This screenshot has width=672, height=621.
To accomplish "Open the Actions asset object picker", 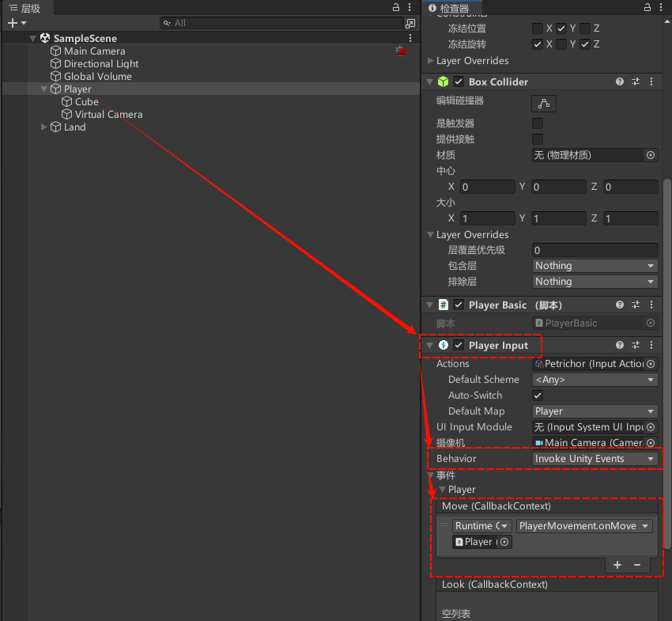I will (x=651, y=364).
